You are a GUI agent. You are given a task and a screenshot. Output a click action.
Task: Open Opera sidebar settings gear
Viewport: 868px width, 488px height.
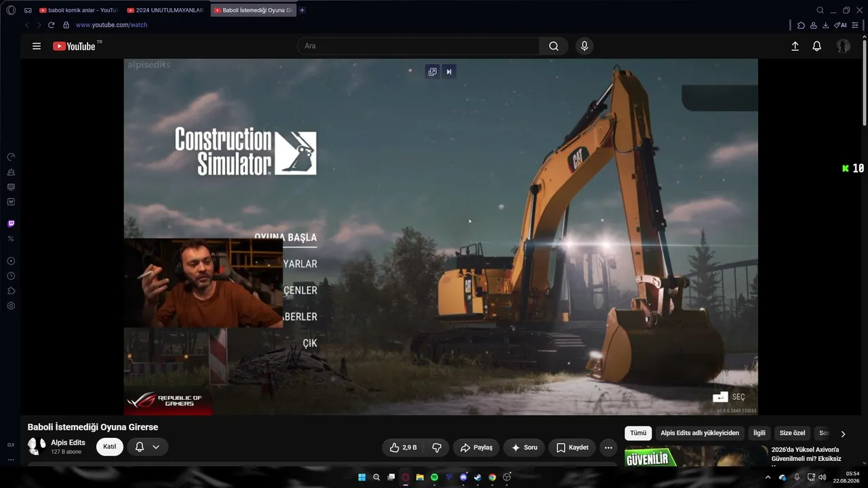click(11, 306)
